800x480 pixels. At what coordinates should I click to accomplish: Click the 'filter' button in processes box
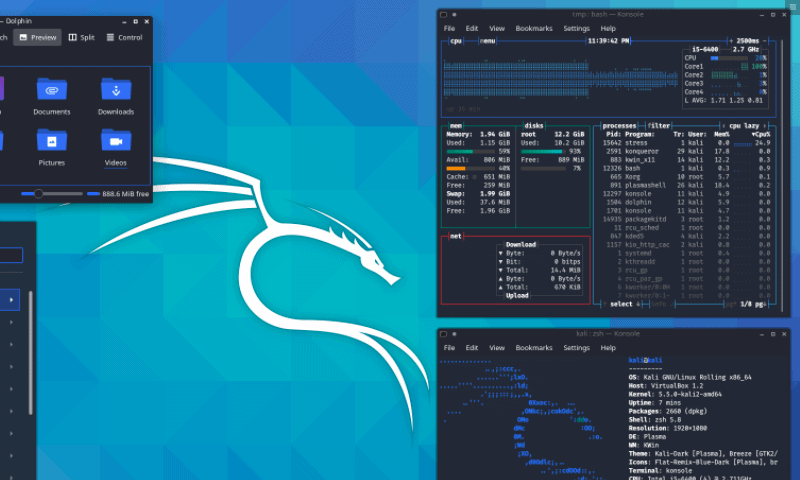coord(659,125)
